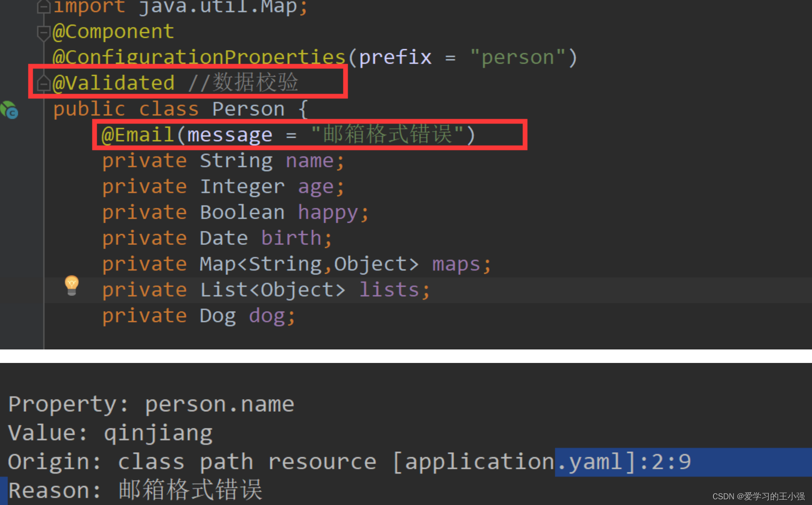Click the java.util.Map import line
Image resolution: width=812 pixels, height=505 pixels.
(x=180, y=7)
